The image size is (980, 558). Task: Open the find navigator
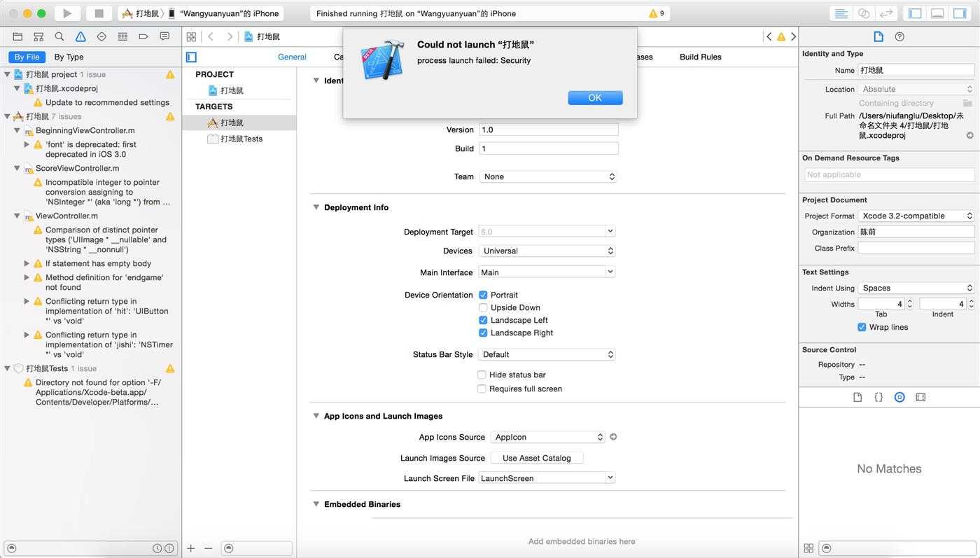[x=59, y=36]
